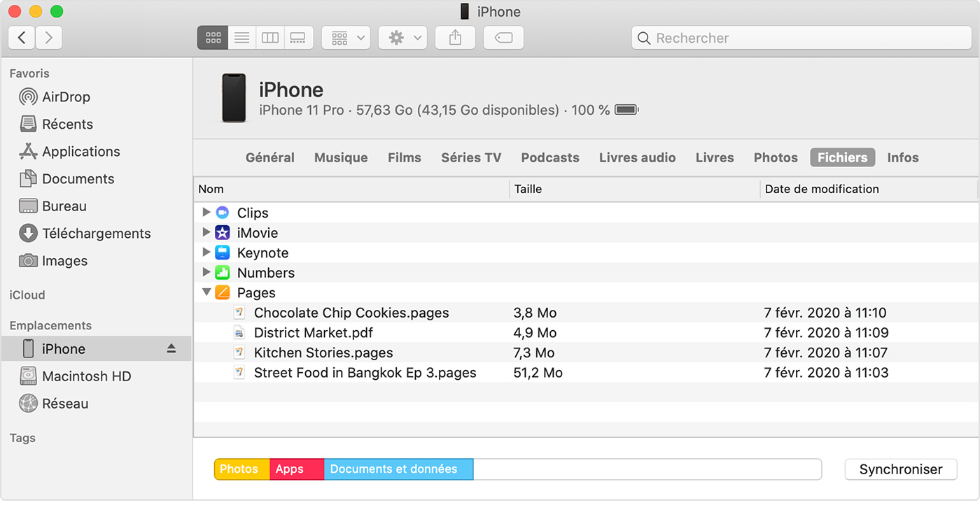Select the Pages app icon
980x505 pixels.
pos(223,292)
